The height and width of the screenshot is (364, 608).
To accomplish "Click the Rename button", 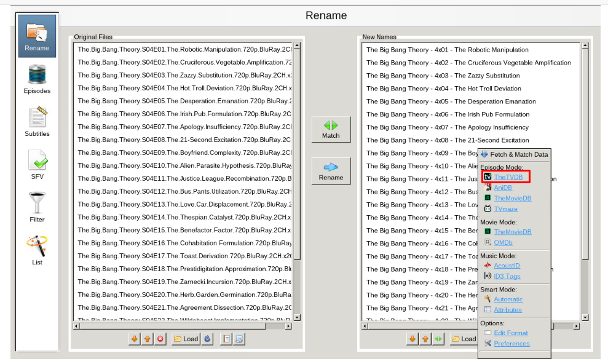I will (331, 171).
